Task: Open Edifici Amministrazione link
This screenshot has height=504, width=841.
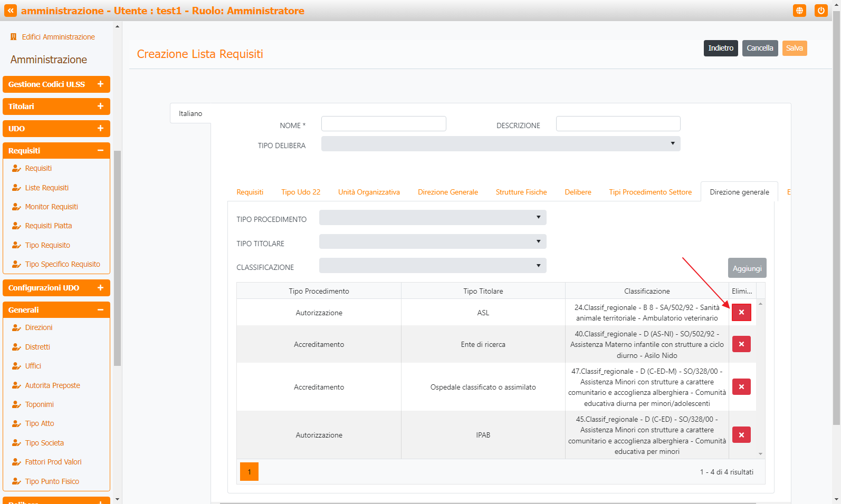Action: [x=58, y=37]
